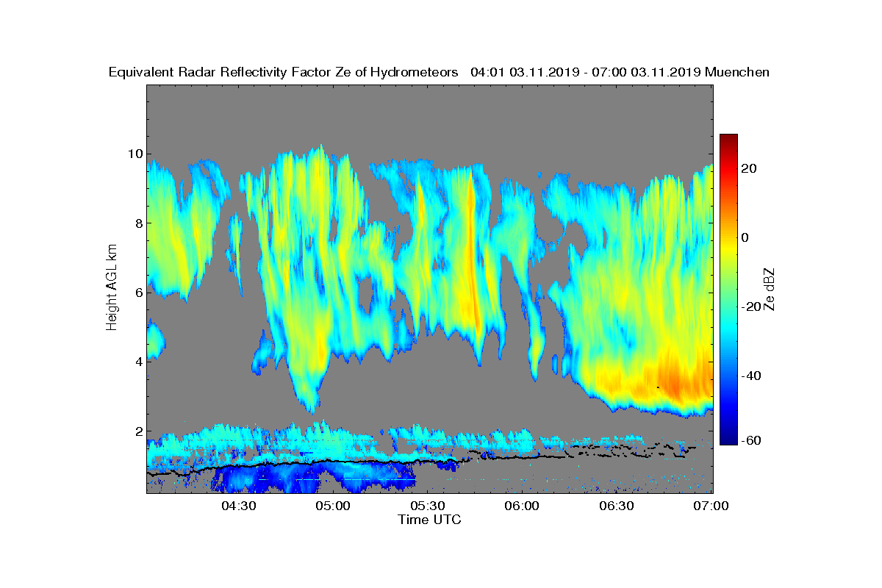The height and width of the screenshot is (588, 882).
Task: Click the 'Height AGL km' axis label
Action: point(112,288)
